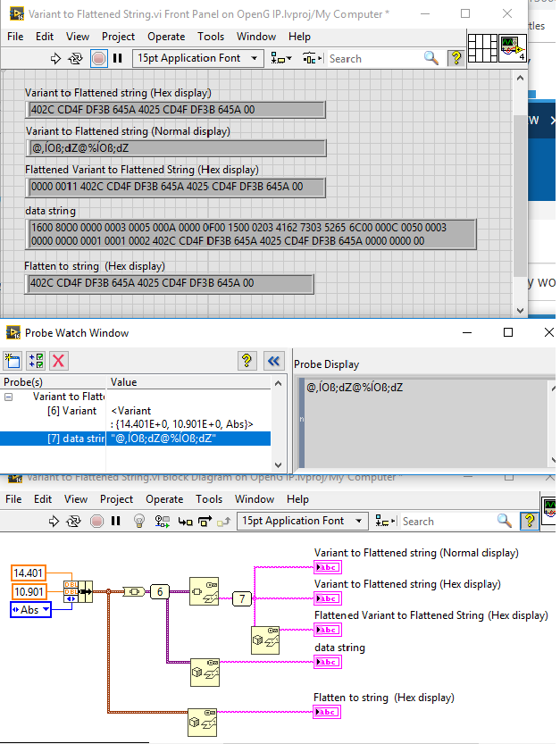Click probe 6 marker on the wire

pos(160,591)
